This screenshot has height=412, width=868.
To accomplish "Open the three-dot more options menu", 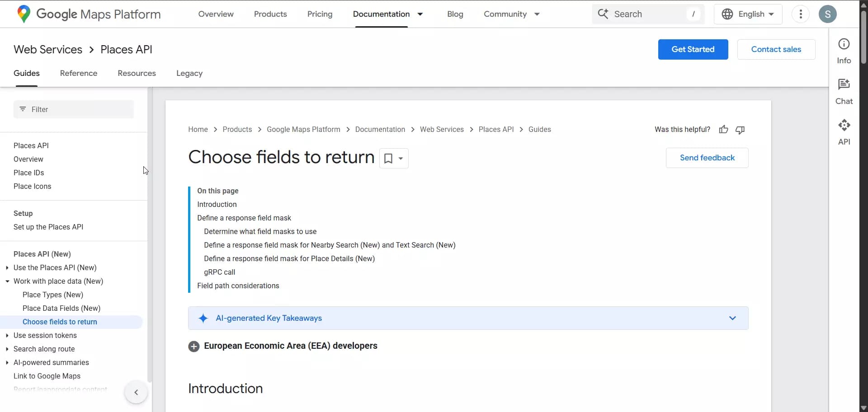I will 801,14.
